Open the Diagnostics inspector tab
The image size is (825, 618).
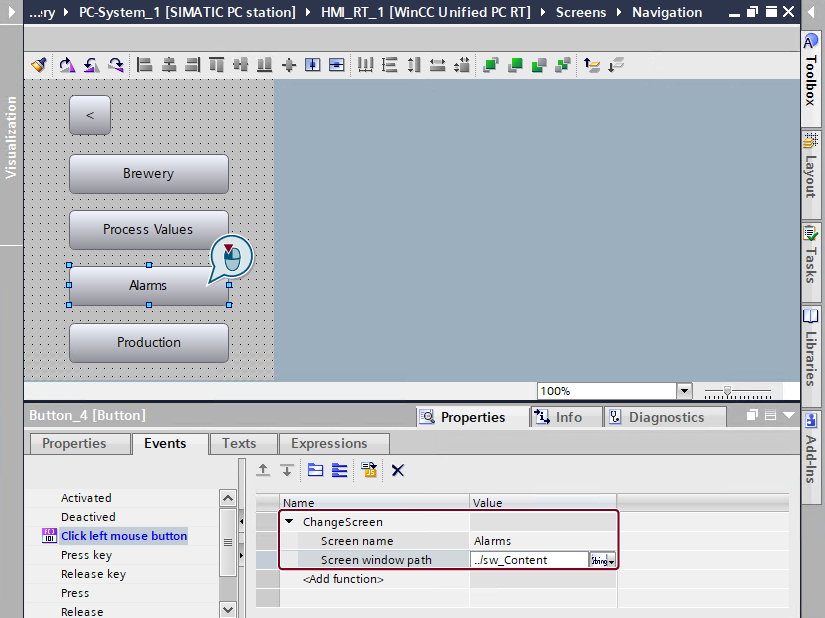coord(666,417)
